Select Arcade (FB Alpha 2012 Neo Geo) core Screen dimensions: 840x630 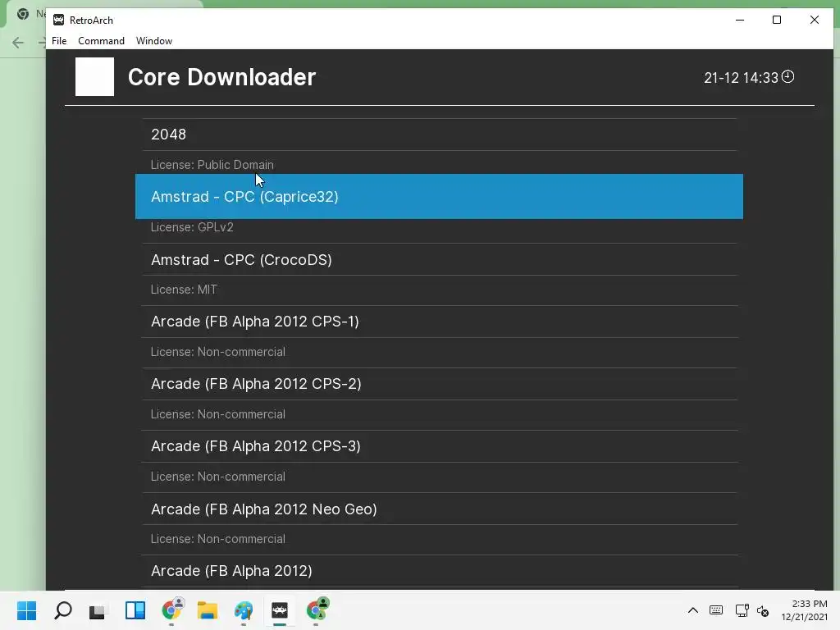(440, 509)
